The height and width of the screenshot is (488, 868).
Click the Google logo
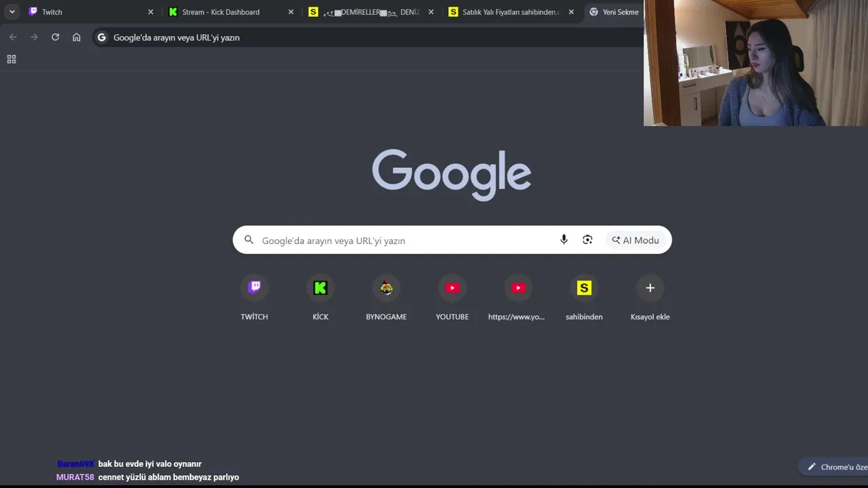click(x=452, y=175)
